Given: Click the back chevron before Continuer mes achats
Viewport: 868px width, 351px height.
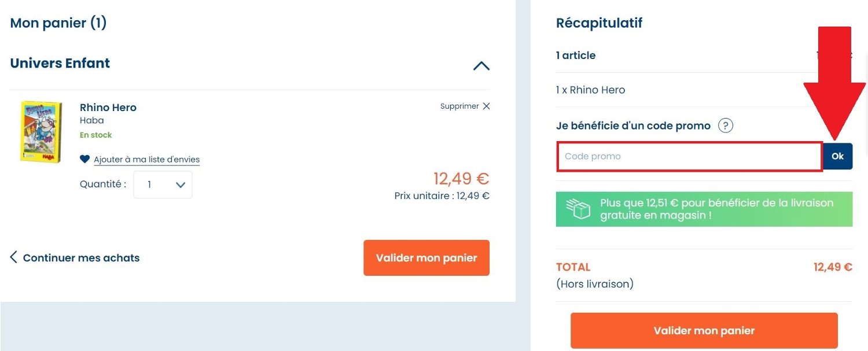Looking at the screenshot, I should pyautogui.click(x=13, y=257).
